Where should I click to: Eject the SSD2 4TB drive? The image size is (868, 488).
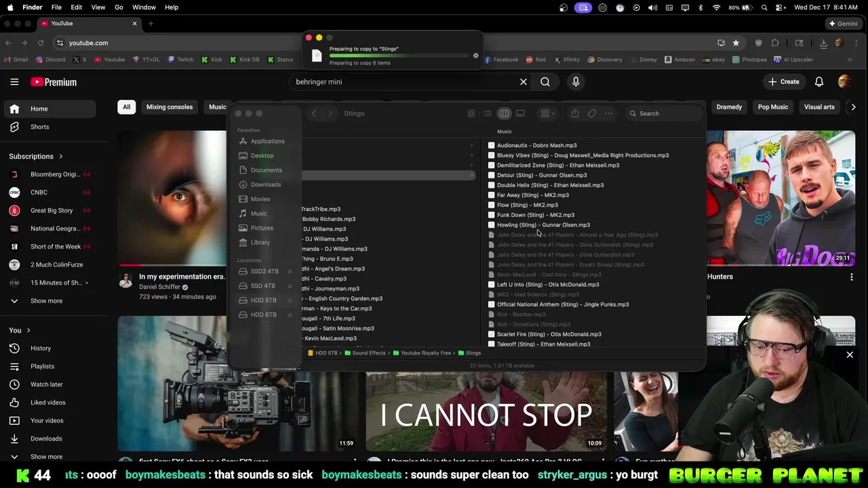point(290,271)
